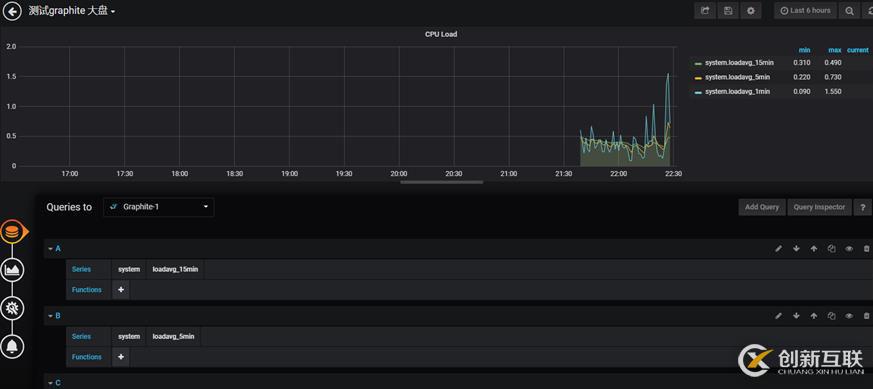Select the General settings gear tab icon
Screen dimensions: 873x389
12,308
